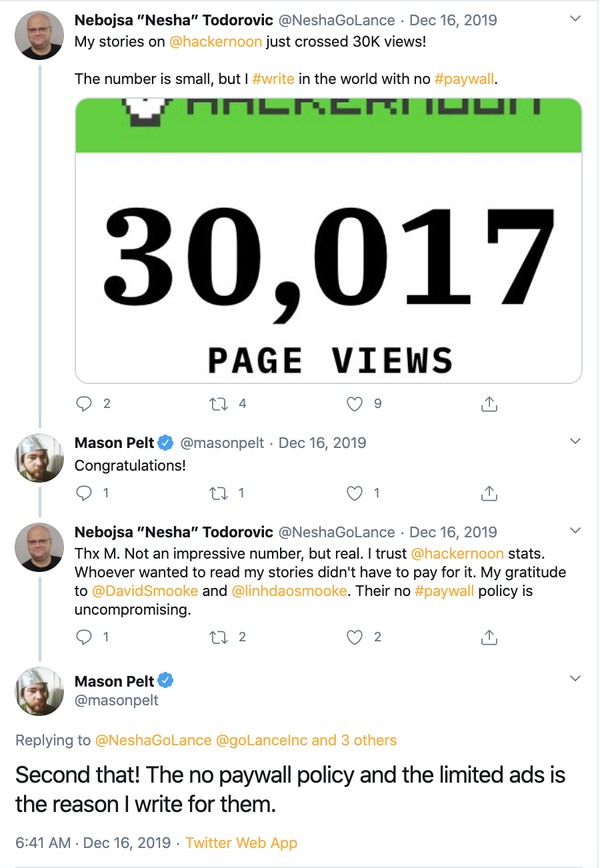Open more options on the final Mason Pelt tweet
The width and height of the screenshot is (600, 868).
click(x=575, y=679)
